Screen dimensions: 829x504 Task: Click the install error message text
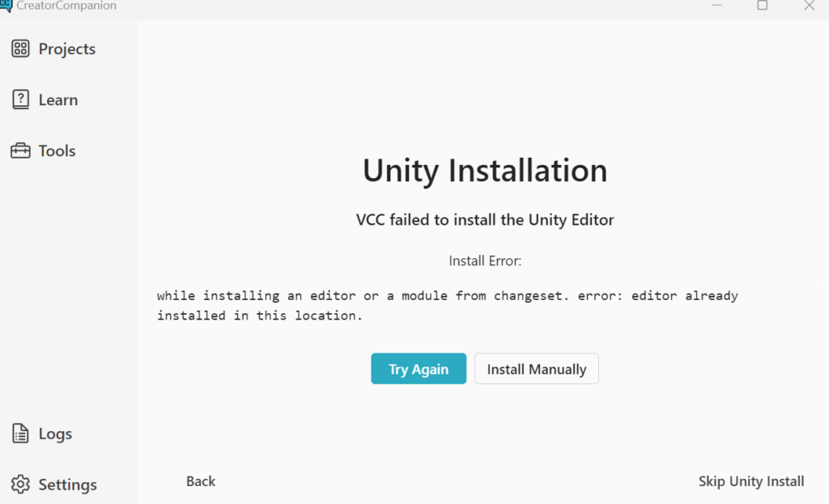[447, 305]
